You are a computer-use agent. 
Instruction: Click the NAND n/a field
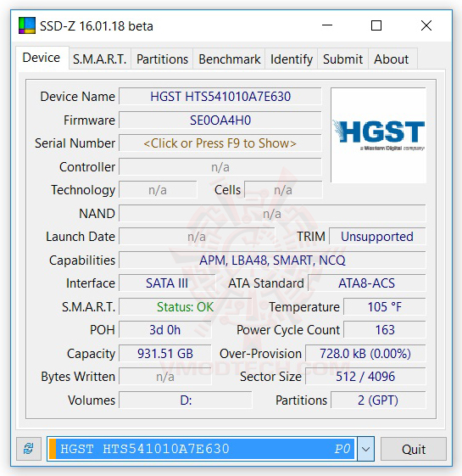tap(272, 214)
